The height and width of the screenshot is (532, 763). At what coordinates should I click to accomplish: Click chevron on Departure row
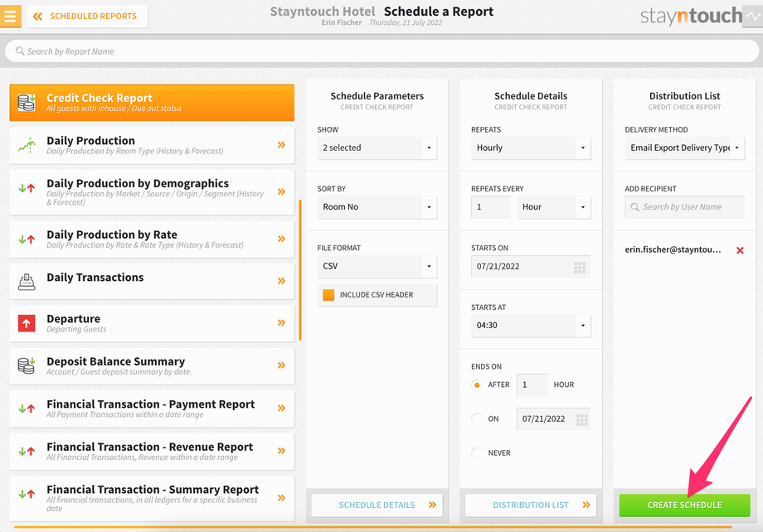tap(281, 322)
